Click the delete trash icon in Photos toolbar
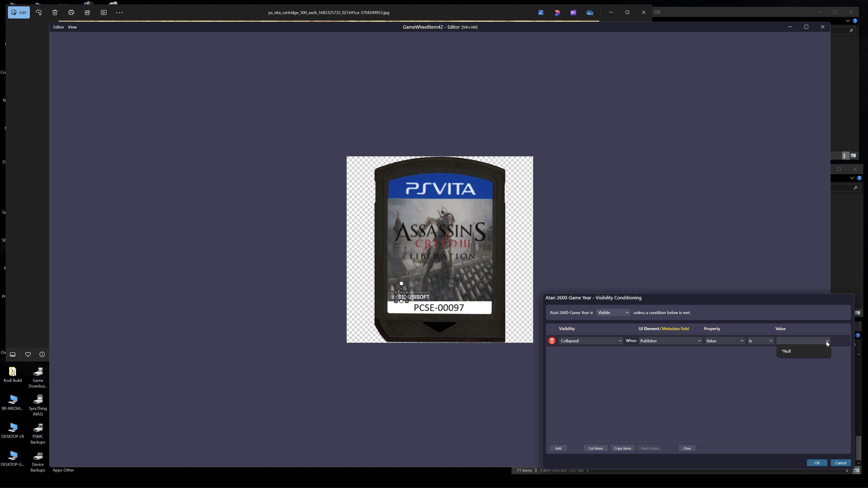The height and width of the screenshot is (488, 868). [x=55, y=12]
